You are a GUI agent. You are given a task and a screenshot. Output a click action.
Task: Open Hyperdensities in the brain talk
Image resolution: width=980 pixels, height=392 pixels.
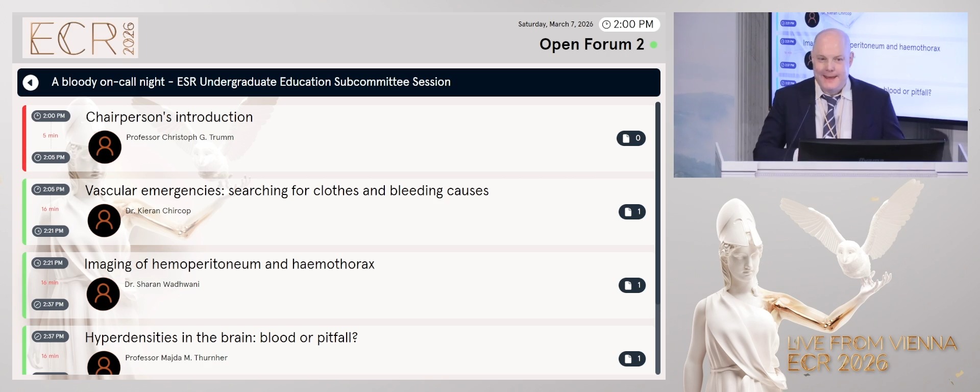click(221, 337)
